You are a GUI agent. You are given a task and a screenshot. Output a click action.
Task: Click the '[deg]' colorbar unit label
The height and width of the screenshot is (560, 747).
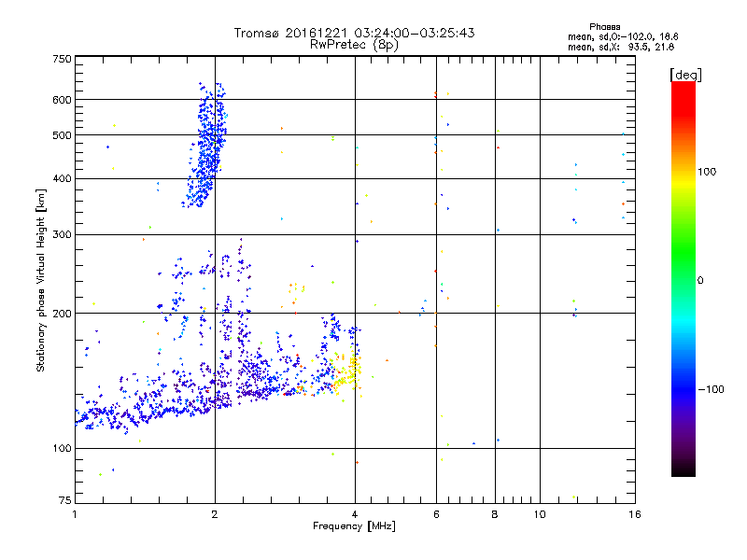[x=685, y=75]
